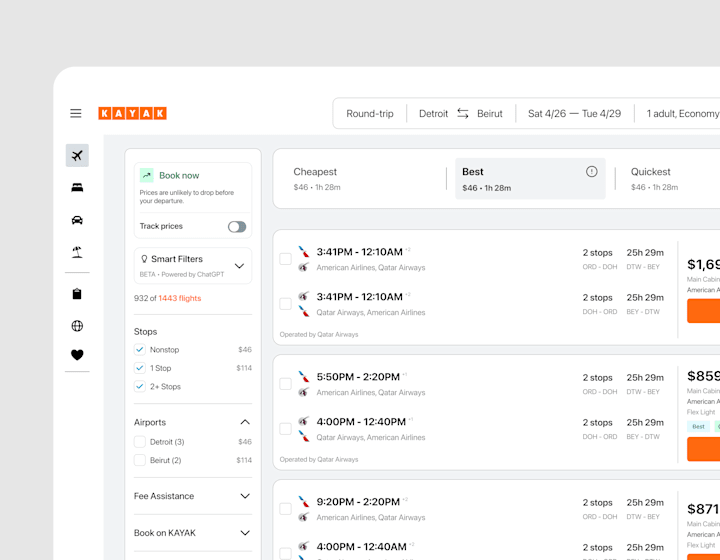Tick the checkbox for the 4:00PM - 12:40PM flight
The image size is (720, 560).
click(x=286, y=429)
